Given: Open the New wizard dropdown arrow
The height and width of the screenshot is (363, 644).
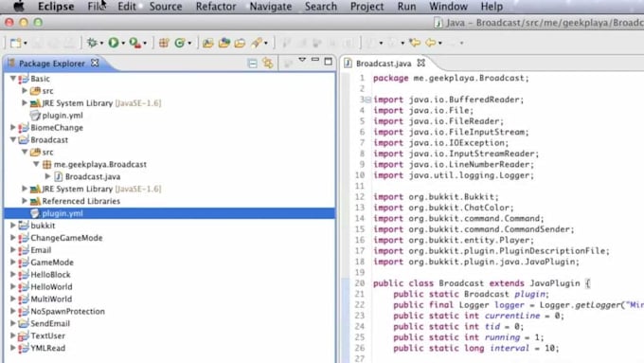Looking at the screenshot, I should click(x=25, y=44).
